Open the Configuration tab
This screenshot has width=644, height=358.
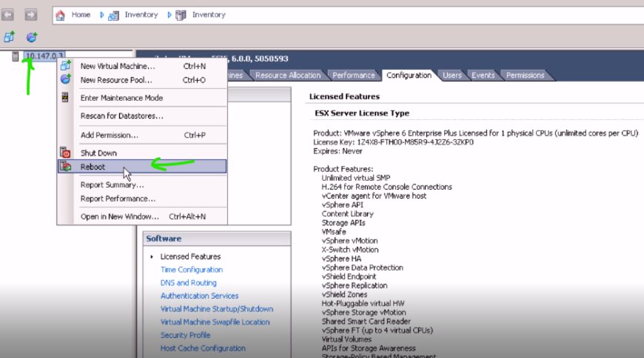409,75
